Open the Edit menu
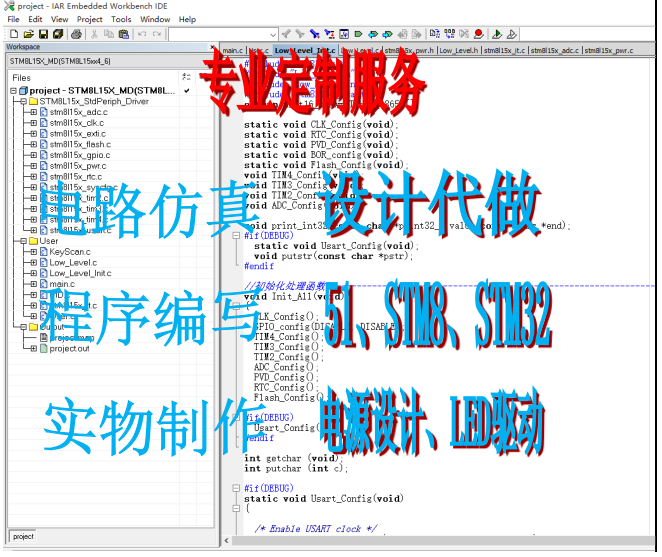This screenshot has height=557, width=662. click(x=35, y=19)
